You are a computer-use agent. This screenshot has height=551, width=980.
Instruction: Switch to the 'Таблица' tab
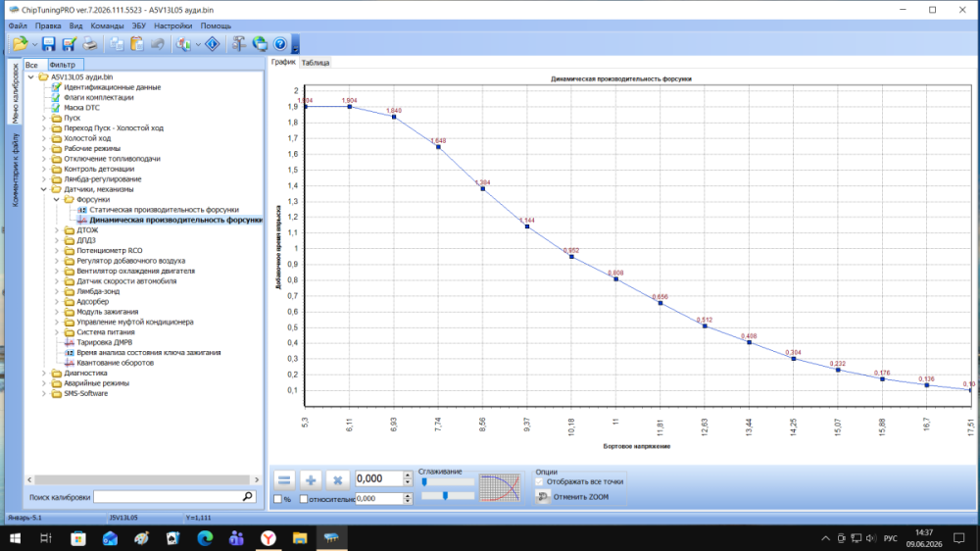315,63
